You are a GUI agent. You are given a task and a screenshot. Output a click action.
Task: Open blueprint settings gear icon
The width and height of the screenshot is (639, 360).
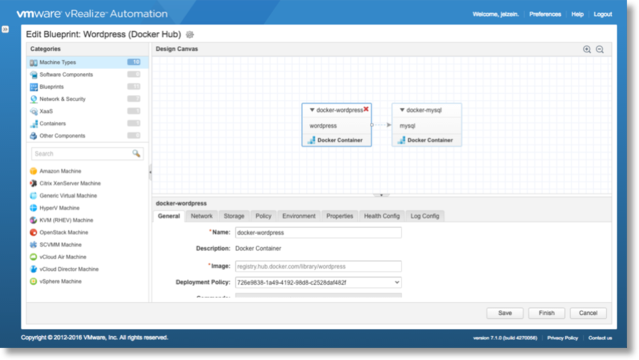coord(190,35)
